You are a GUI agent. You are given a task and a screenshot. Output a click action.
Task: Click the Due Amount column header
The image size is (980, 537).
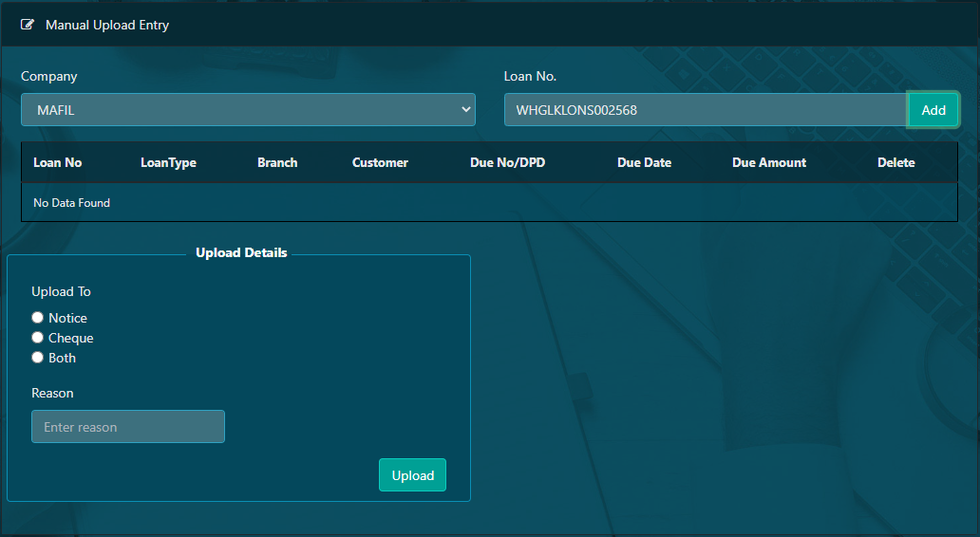[x=769, y=162]
